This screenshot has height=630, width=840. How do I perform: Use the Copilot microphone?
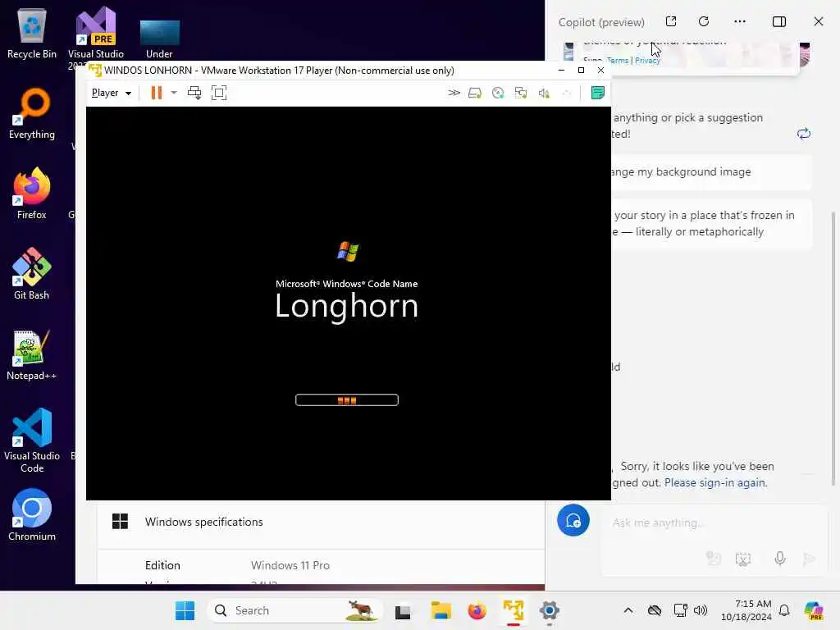[x=779, y=559]
